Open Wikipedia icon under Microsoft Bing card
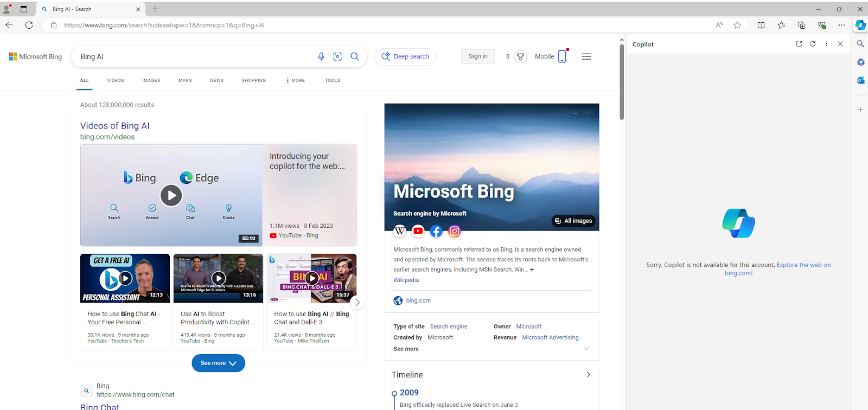Screen dimensions: 868x410 click(x=400, y=231)
